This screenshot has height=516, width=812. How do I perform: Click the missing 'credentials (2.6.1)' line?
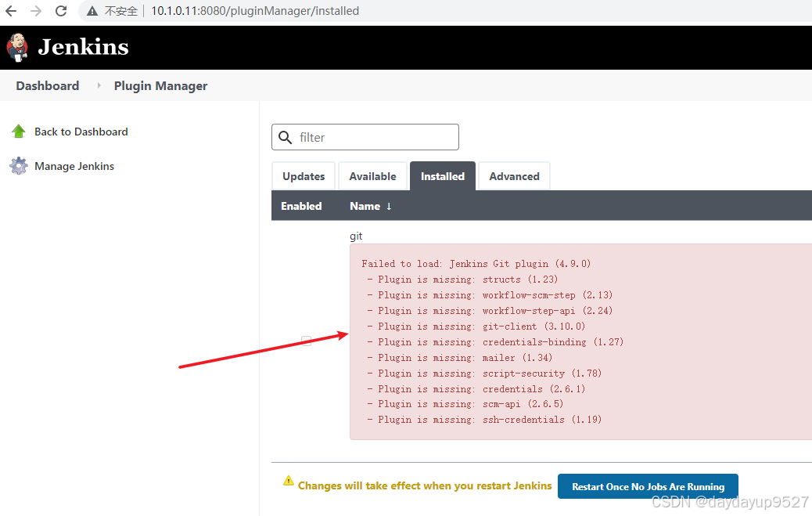(x=476, y=388)
